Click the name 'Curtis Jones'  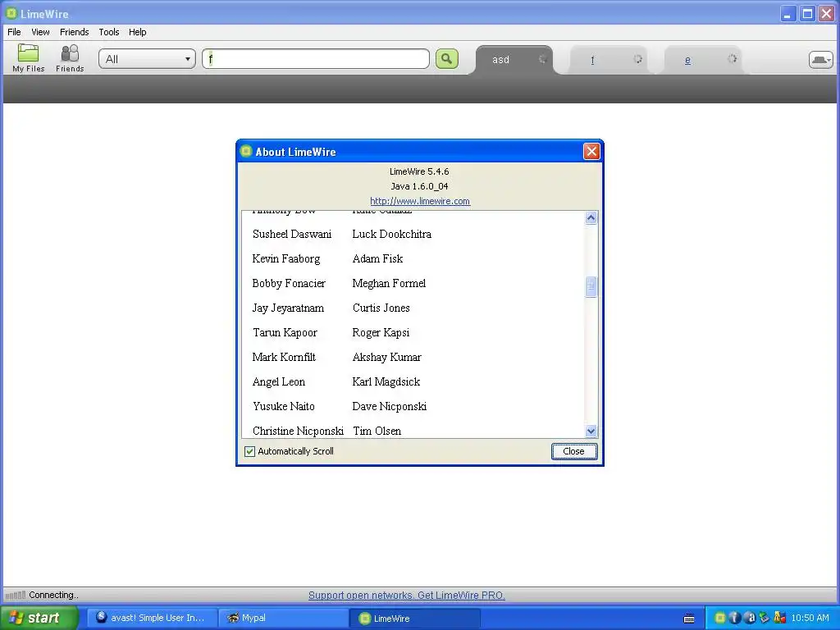[381, 308]
